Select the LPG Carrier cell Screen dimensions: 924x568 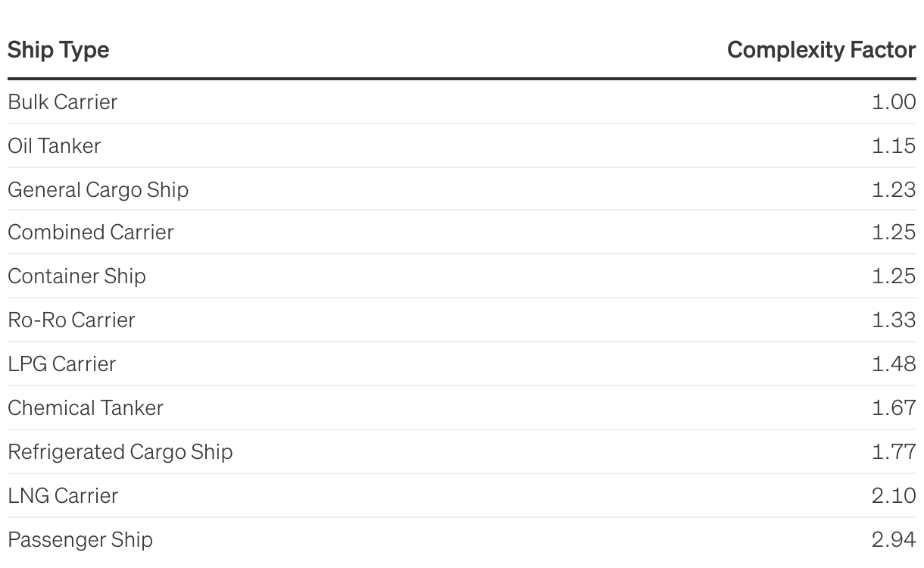(62, 364)
